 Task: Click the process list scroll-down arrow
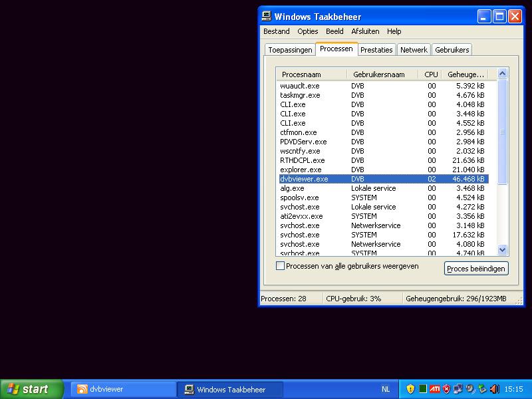tap(503, 250)
